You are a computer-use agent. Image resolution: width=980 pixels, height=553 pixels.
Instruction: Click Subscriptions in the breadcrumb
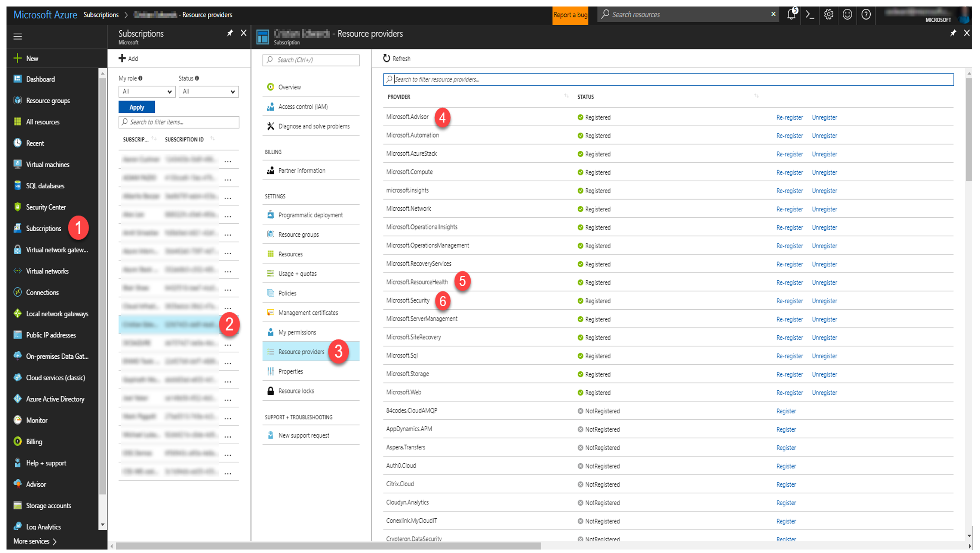coord(101,15)
